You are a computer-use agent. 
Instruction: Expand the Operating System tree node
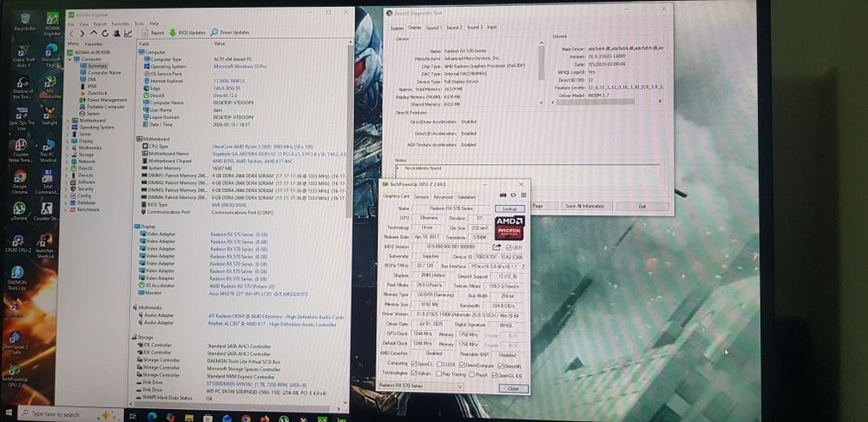tap(69, 127)
